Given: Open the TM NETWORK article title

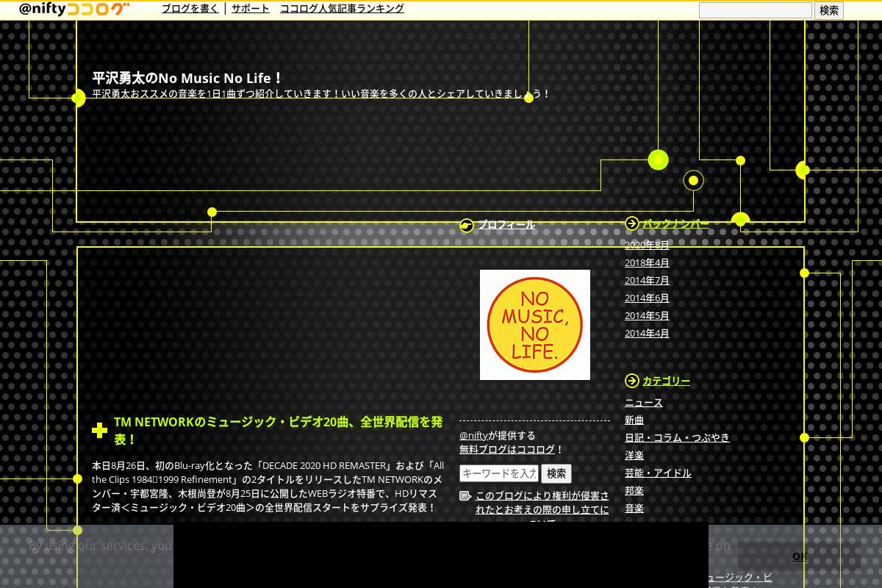Looking at the screenshot, I should (279, 431).
